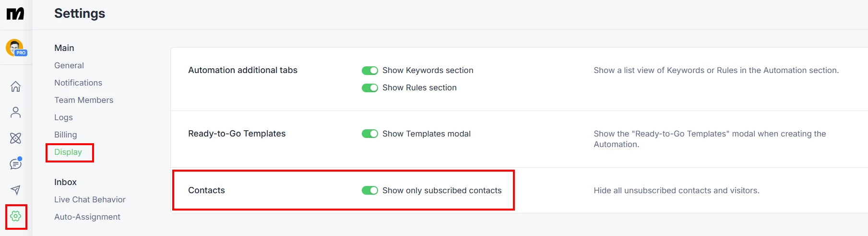Go to Home in the sidebar
The height and width of the screenshot is (236, 868).
[16, 87]
